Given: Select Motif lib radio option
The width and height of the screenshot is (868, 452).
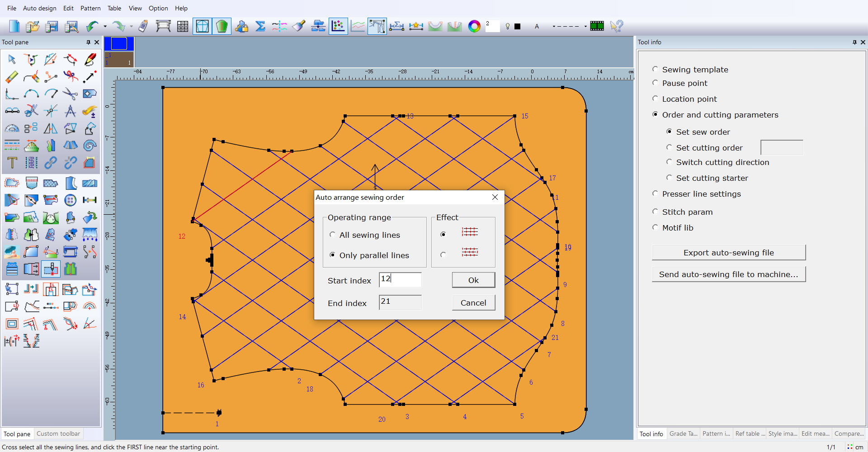Looking at the screenshot, I should (x=655, y=227).
